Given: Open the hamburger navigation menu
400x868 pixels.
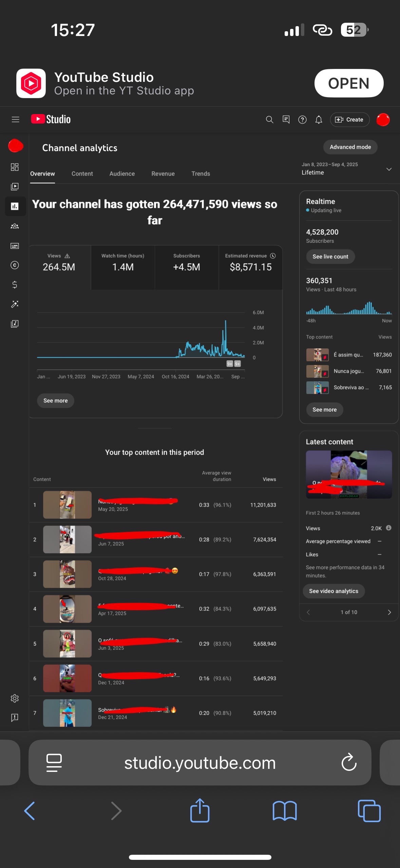Looking at the screenshot, I should pyautogui.click(x=15, y=120).
